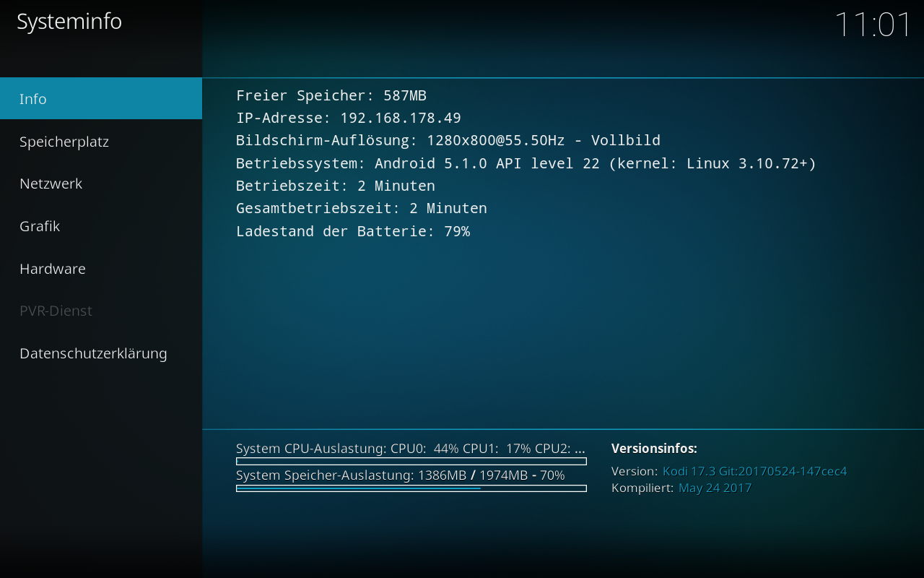The height and width of the screenshot is (578, 924).
Task: Click the Betriebszeit: 2 Minuten line
Action: (x=336, y=186)
